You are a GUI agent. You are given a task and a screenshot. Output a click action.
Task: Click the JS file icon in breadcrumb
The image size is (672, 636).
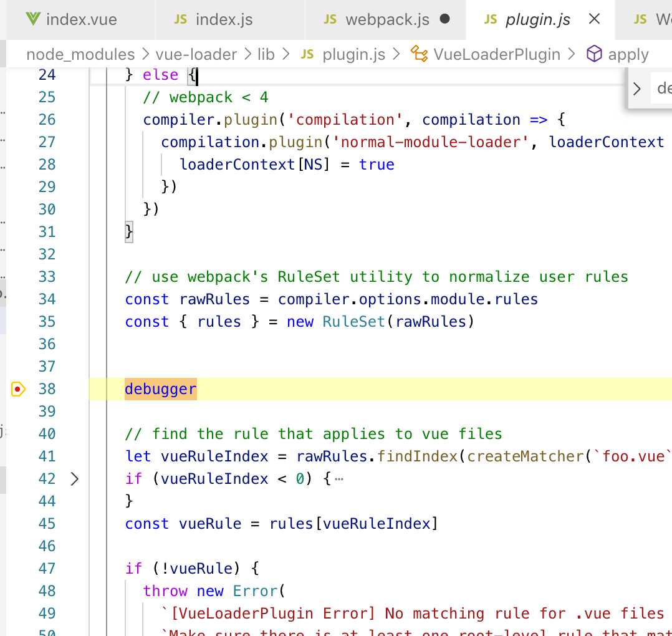307,54
